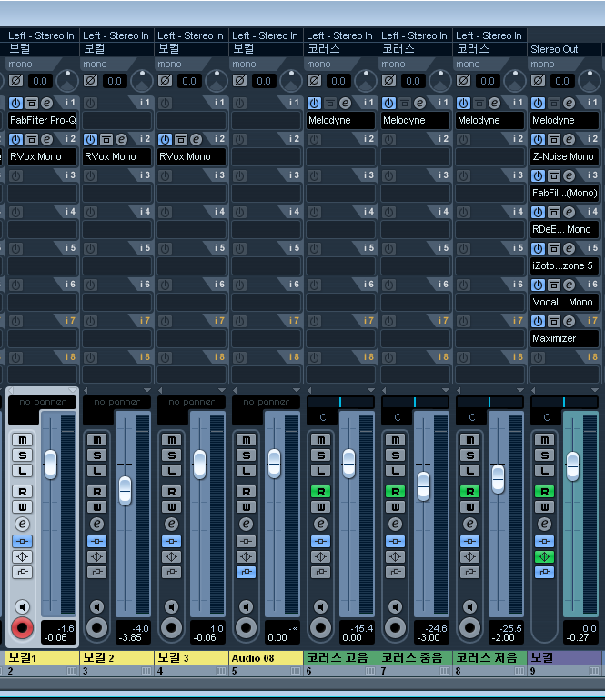The width and height of the screenshot is (605, 700).
Task: Open Vocal... Mono insert slot selector
Action: (564, 302)
